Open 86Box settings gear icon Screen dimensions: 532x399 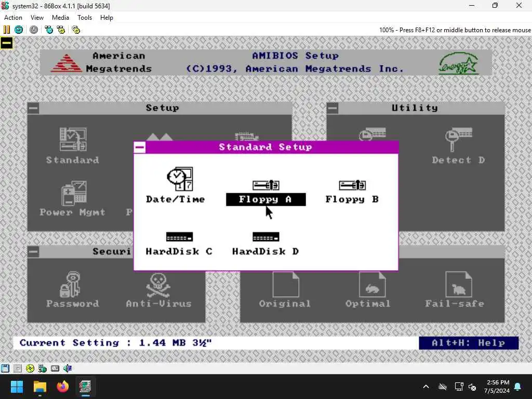click(76, 30)
